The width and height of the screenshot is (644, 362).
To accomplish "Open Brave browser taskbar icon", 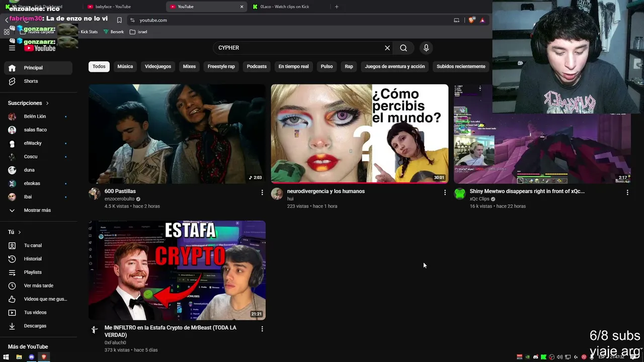I will 44,357.
